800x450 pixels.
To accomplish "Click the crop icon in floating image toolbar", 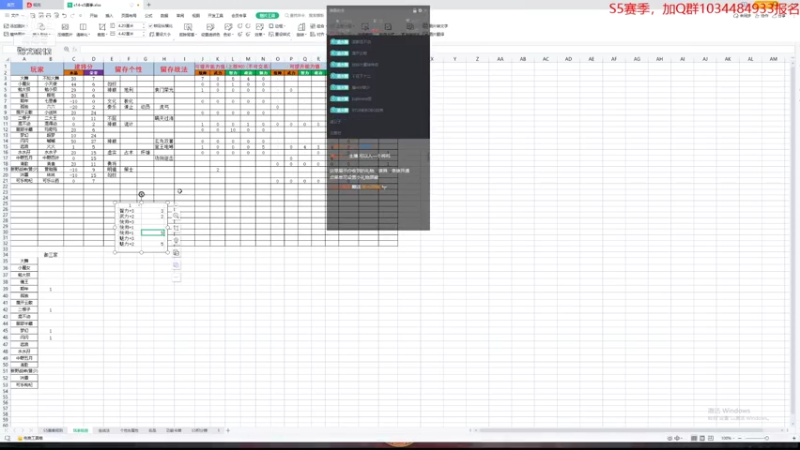I will point(176,229).
